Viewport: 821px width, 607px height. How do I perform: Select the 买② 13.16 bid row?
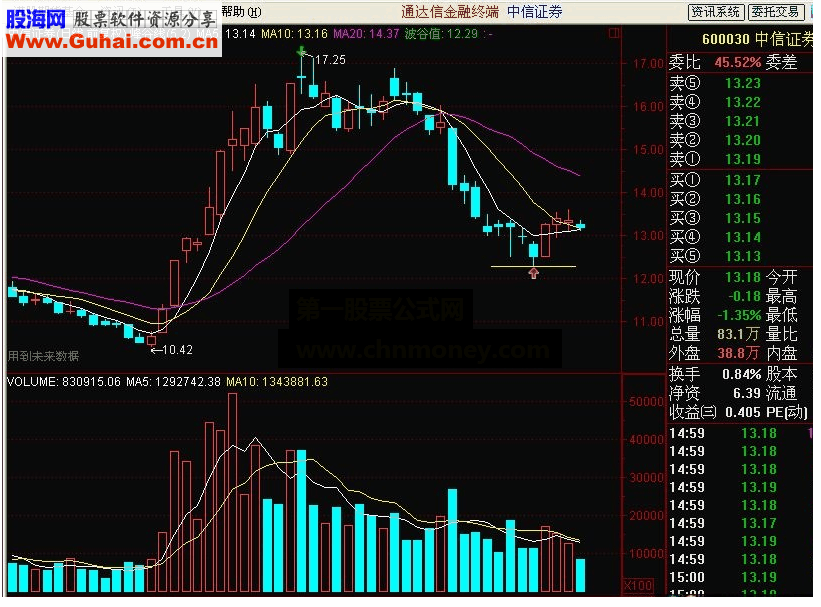(x=715, y=199)
